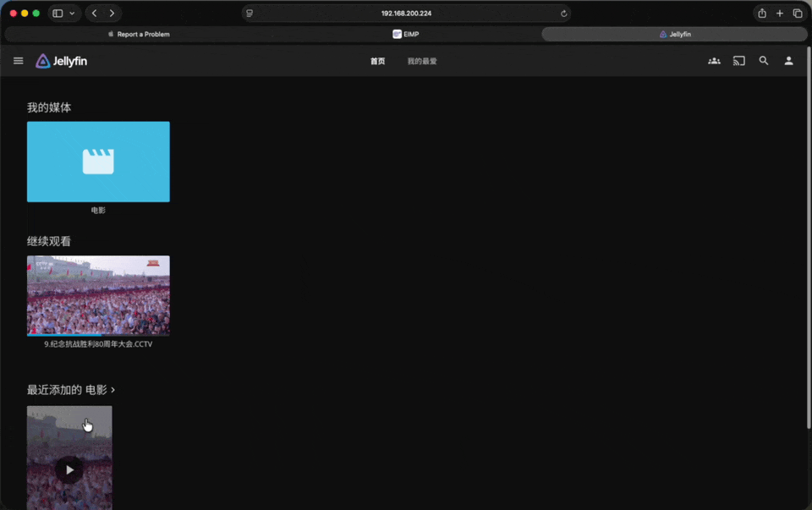Viewport: 812px width, 510px height.
Task: Click the 9.纪念抗战胜利80周年大会.CCTV title link
Action: click(98, 344)
